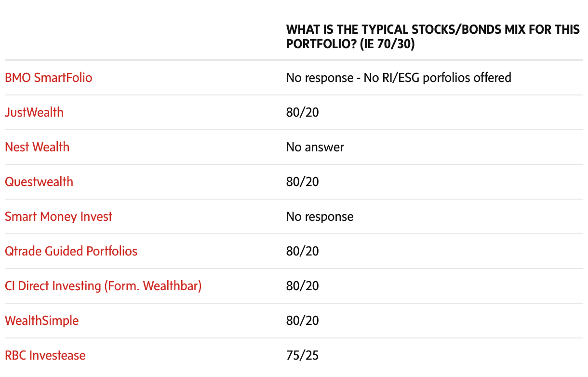Screen dimensions: 588x377
Task: Select the 80/20 value for CI Direct Investing
Action: point(303,286)
